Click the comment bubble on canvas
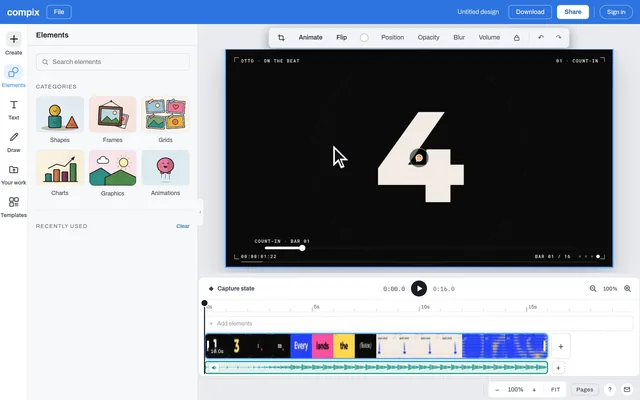 (x=419, y=158)
